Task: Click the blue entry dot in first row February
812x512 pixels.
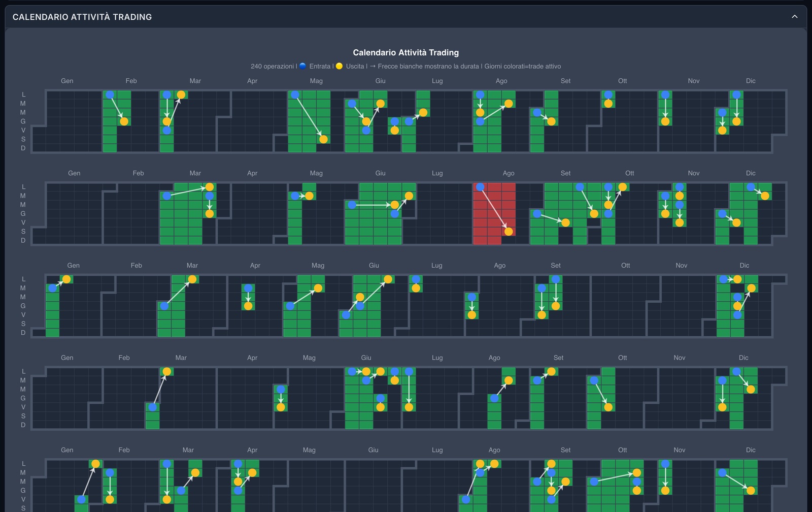Action: coord(110,94)
